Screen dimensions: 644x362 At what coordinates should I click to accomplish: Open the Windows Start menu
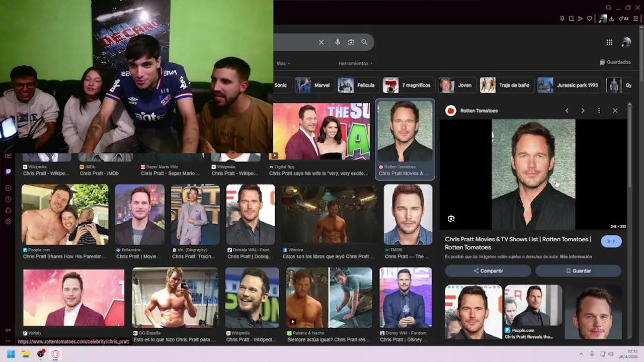pos(11,354)
